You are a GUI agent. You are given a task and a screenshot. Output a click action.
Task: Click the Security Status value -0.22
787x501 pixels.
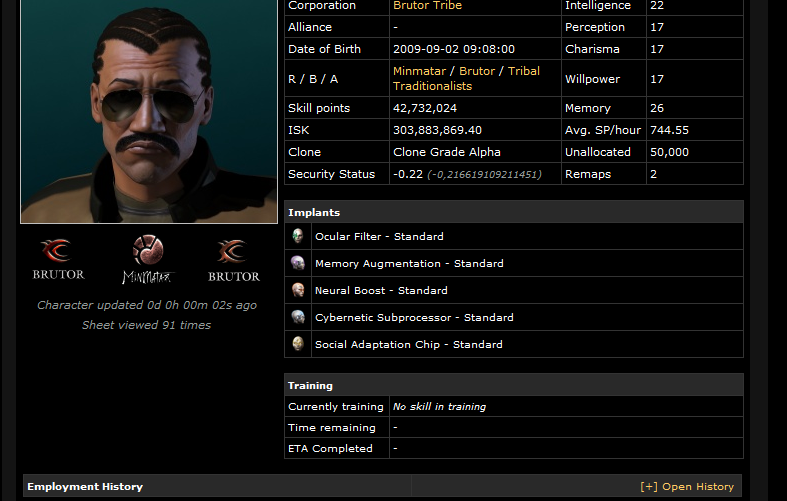point(408,174)
